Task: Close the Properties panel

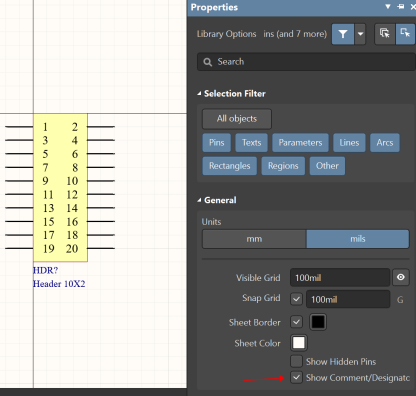Action: pos(413,7)
